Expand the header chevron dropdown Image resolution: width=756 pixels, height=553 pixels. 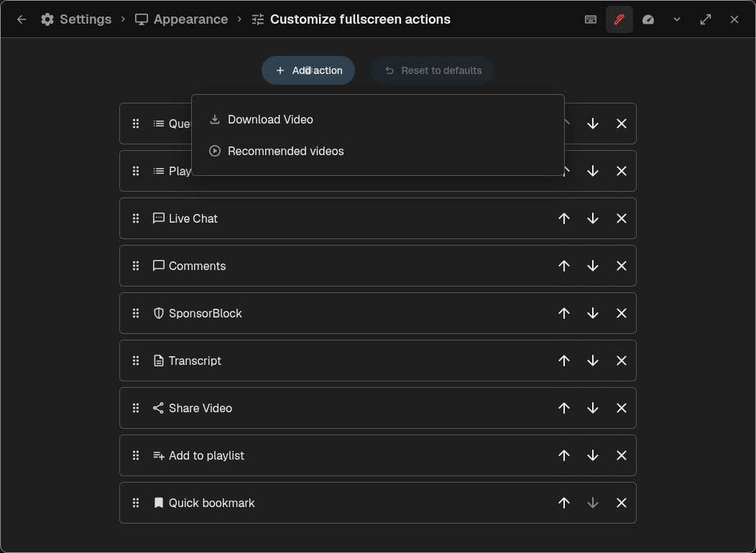click(677, 19)
